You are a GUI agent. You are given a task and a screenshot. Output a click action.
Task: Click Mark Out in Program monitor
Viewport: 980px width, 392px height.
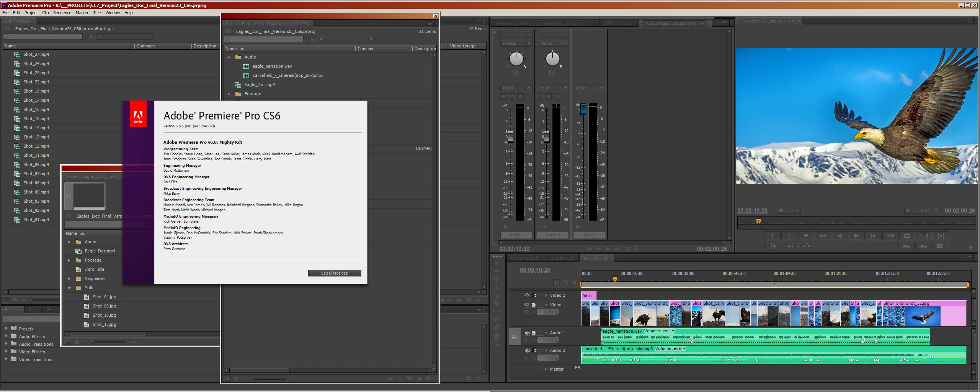[x=789, y=236]
